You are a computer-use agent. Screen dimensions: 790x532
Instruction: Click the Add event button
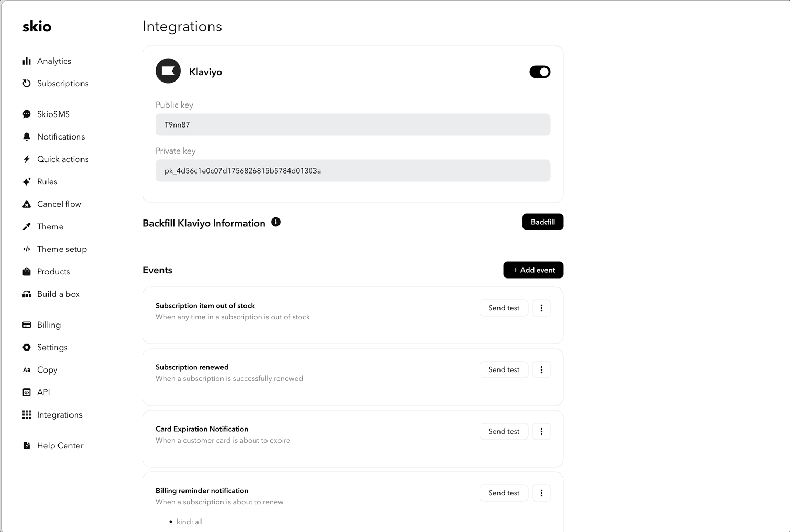click(x=533, y=270)
